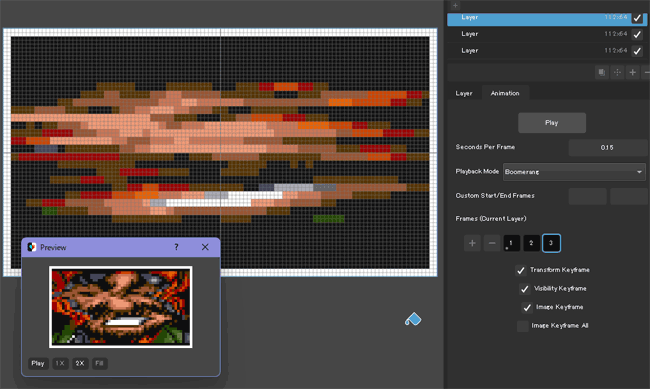The image size is (650, 389).
Task: Set preview zoom to 2X
Action: (x=80, y=363)
